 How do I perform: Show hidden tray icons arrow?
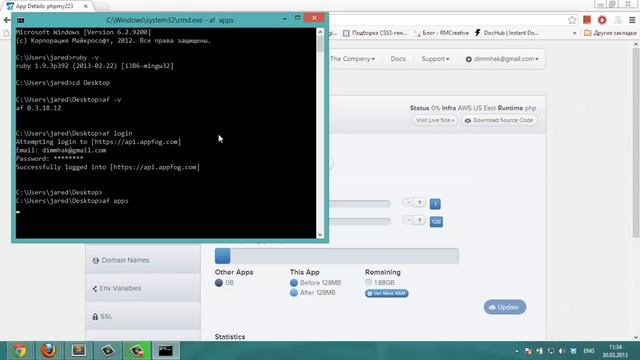517,351
